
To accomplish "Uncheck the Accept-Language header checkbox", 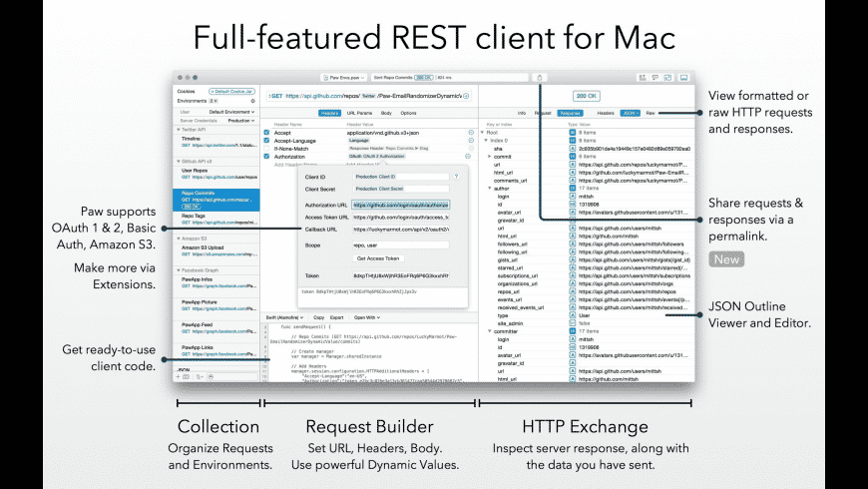I will point(266,141).
